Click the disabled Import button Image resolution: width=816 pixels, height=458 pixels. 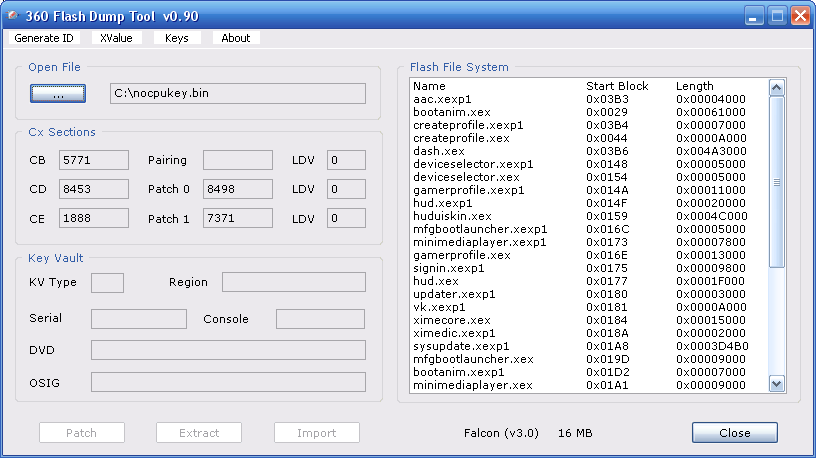pos(316,433)
